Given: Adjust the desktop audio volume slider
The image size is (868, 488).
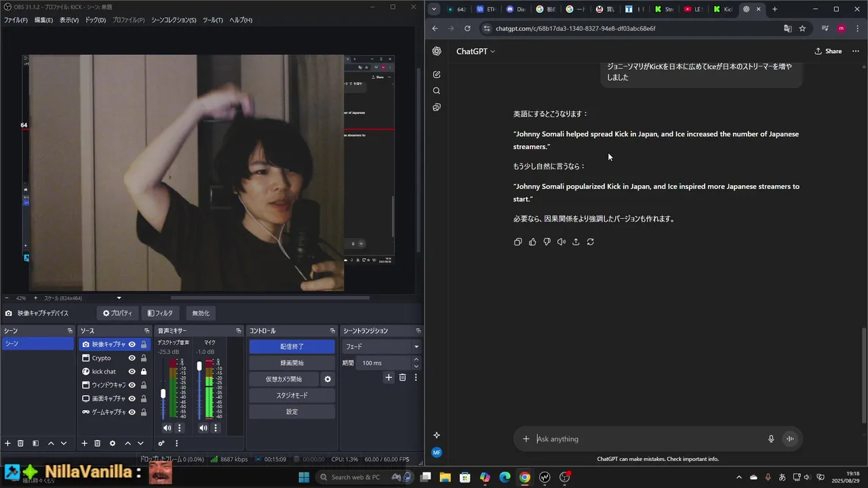Looking at the screenshot, I should (163, 393).
